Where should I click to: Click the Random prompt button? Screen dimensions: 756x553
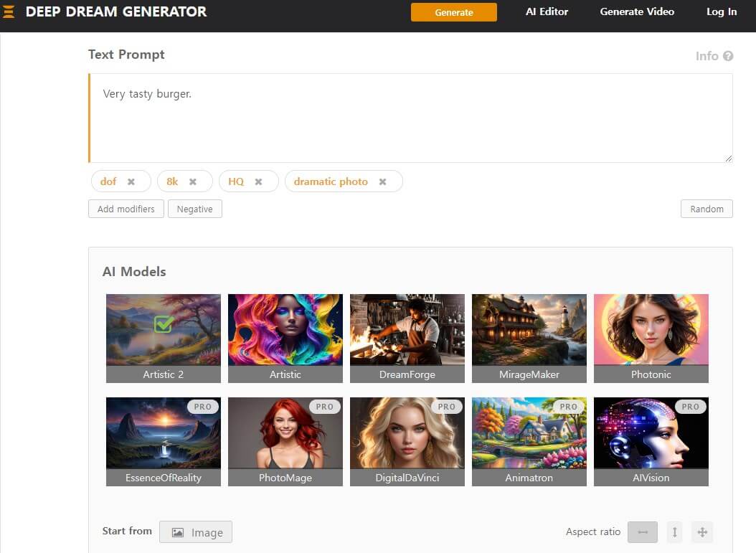pos(707,209)
